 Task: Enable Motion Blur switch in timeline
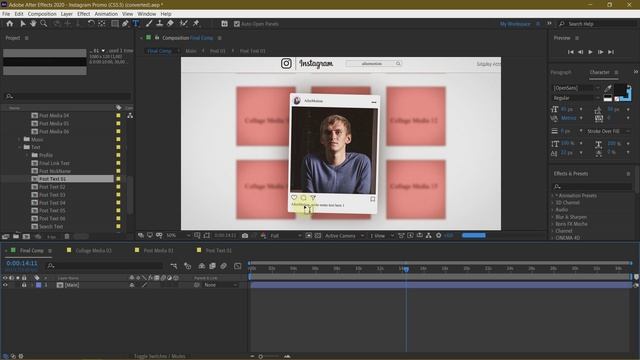223,266
